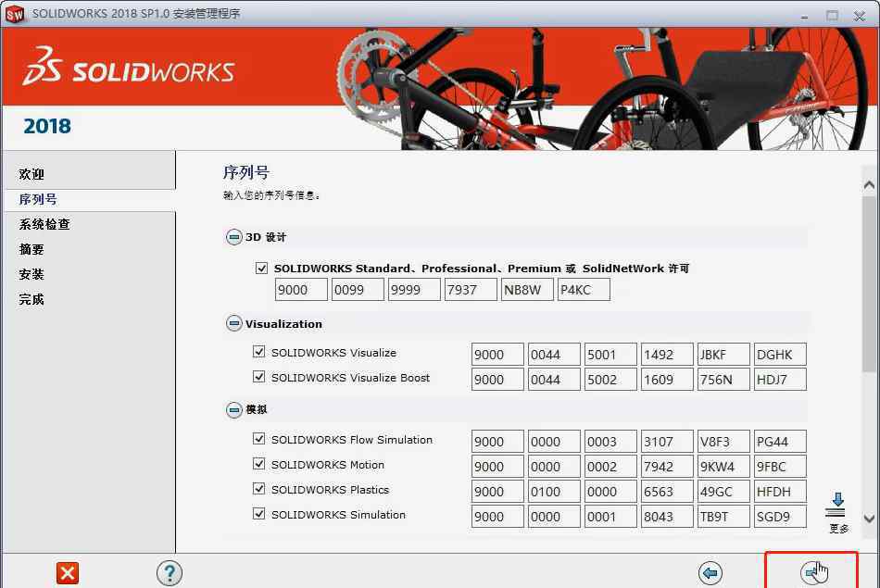Click the Motion serial field 9FBC
The height and width of the screenshot is (588, 880).
coord(780,467)
